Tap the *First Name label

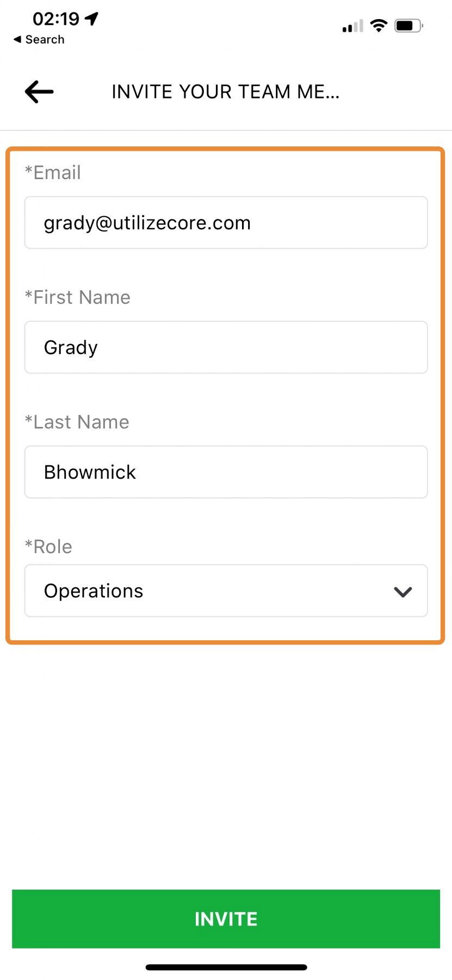pyautogui.click(x=78, y=298)
